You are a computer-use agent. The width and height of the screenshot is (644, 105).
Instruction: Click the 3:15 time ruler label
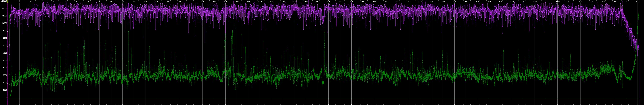[455, 2]
